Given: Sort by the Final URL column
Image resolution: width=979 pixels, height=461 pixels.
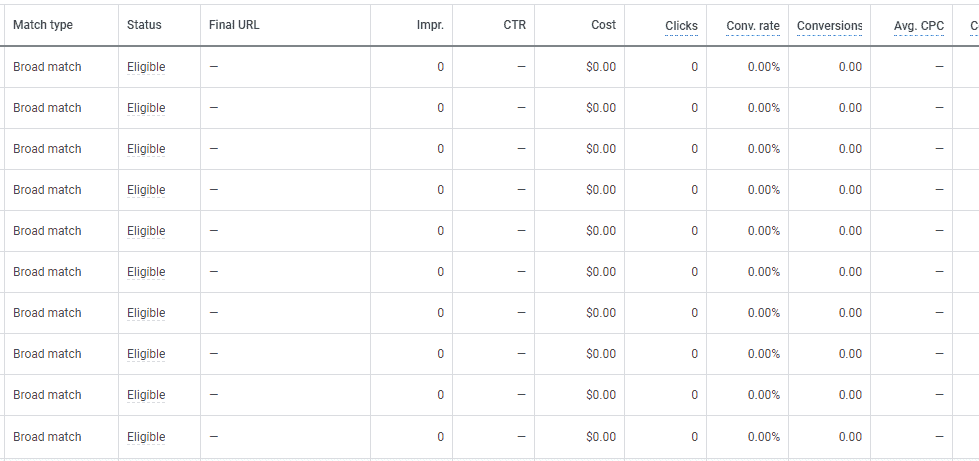Looking at the screenshot, I should pyautogui.click(x=234, y=25).
